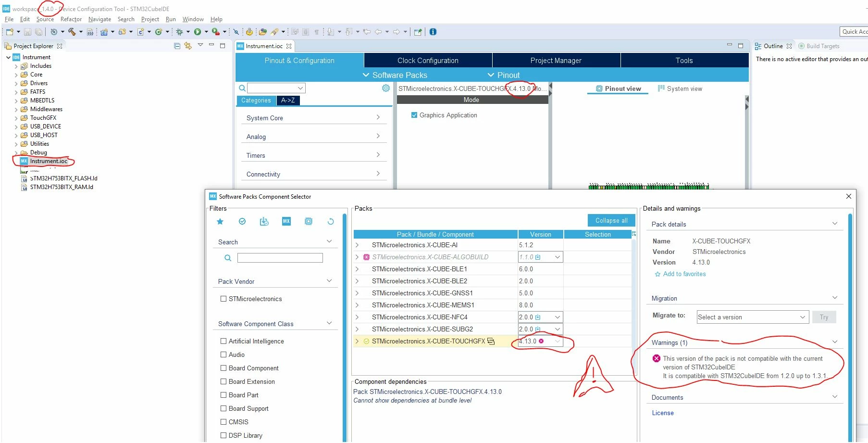Click the Collapse all button
This screenshot has width=868, height=443.
[611, 220]
